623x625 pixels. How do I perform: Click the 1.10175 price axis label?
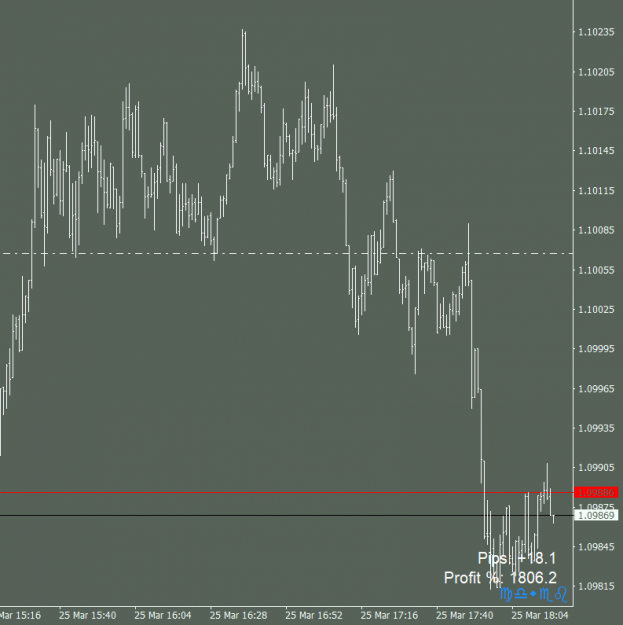[596, 111]
